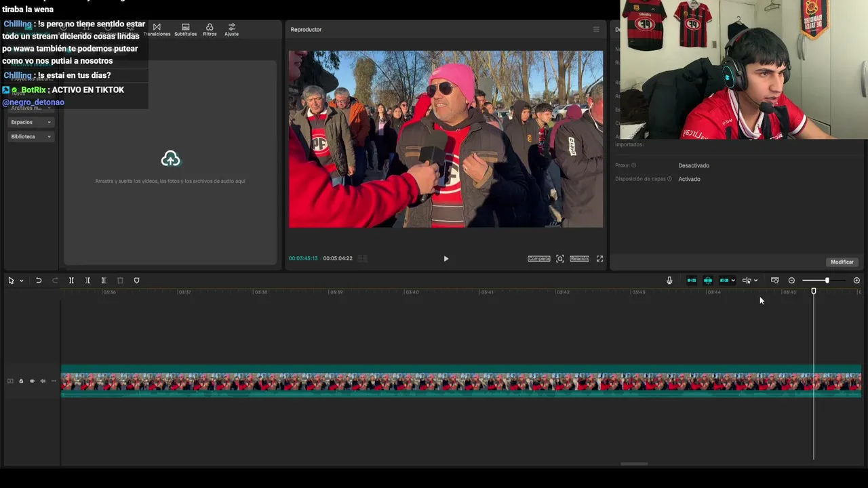Adjust the timeline zoom slider handle
This screenshot has height=488, width=868.
[827, 281]
